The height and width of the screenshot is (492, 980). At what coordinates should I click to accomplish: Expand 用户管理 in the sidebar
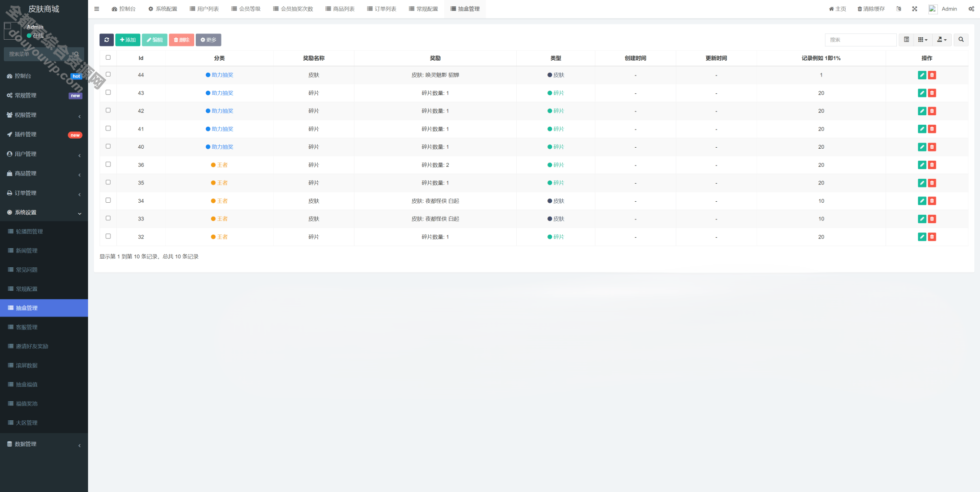point(44,154)
